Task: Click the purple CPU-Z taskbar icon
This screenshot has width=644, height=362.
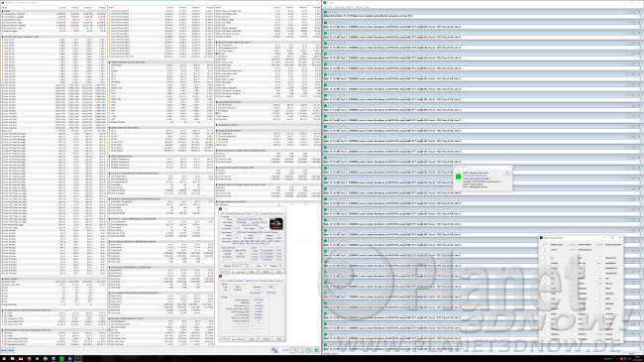Action: pyautogui.click(x=70, y=359)
